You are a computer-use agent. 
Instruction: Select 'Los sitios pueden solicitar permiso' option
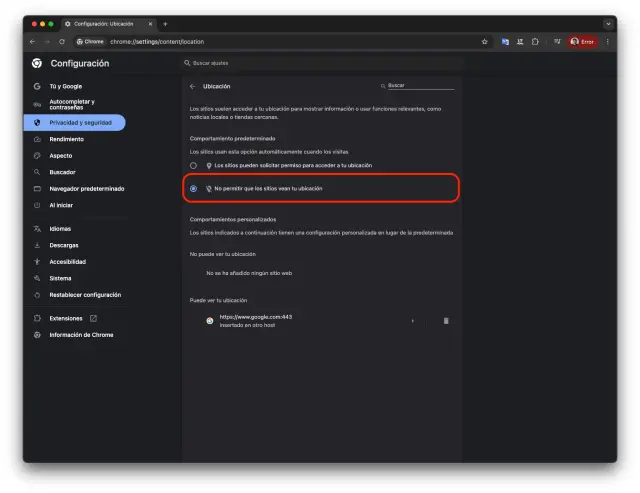[x=194, y=165]
